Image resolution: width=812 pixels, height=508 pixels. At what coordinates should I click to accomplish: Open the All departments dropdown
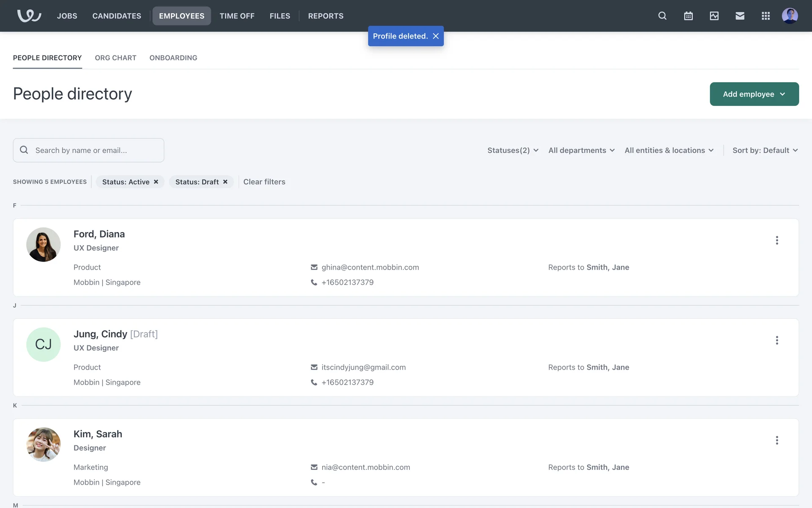click(x=581, y=150)
